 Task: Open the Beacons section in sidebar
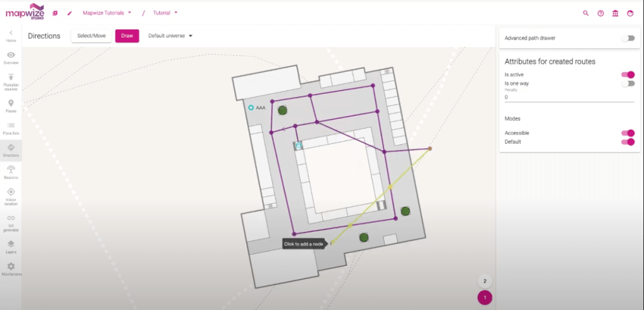coord(11,172)
